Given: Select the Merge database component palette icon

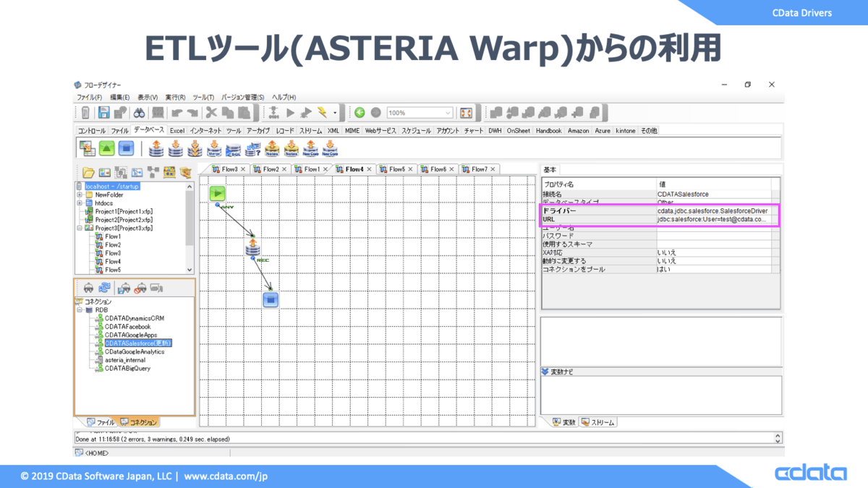Looking at the screenshot, I should coord(214,149).
